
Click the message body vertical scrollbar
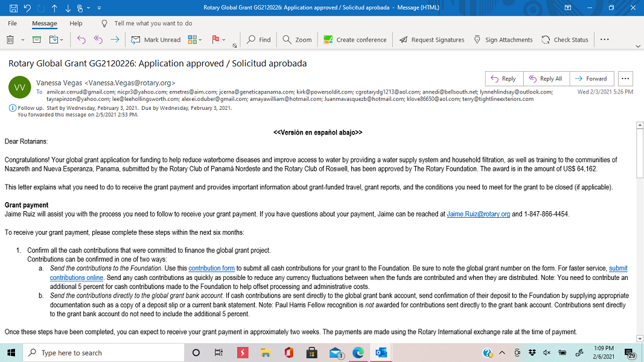(x=640, y=229)
